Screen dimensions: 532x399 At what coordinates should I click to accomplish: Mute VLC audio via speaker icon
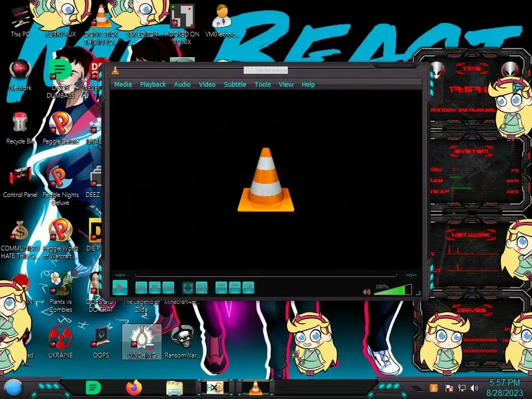366,292
